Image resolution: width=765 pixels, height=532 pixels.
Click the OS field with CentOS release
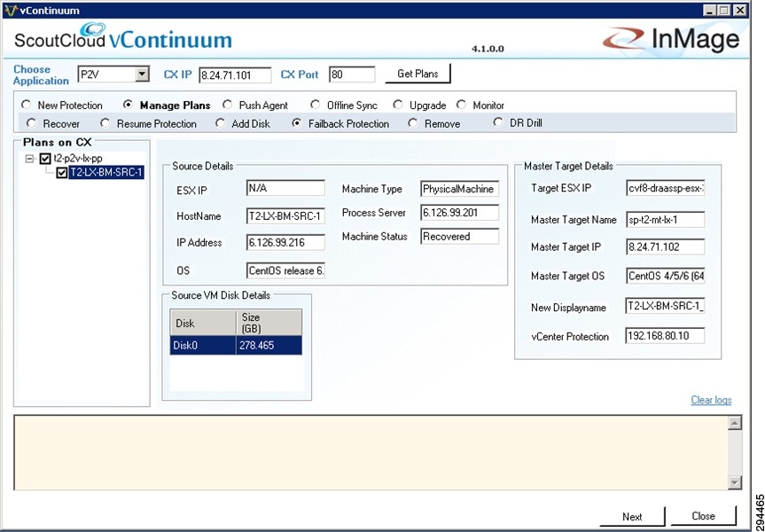click(x=285, y=270)
